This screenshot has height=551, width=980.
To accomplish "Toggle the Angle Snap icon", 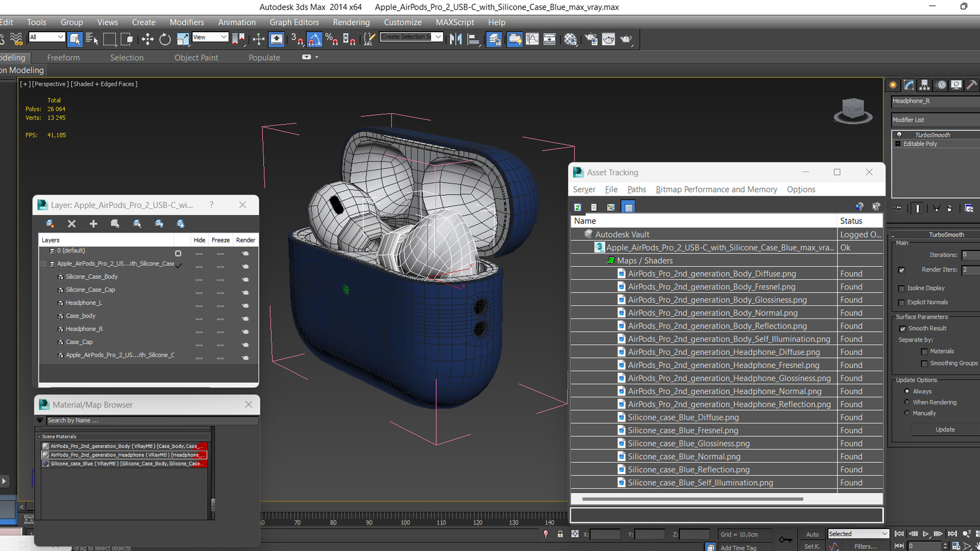I will pyautogui.click(x=314, y=39).
